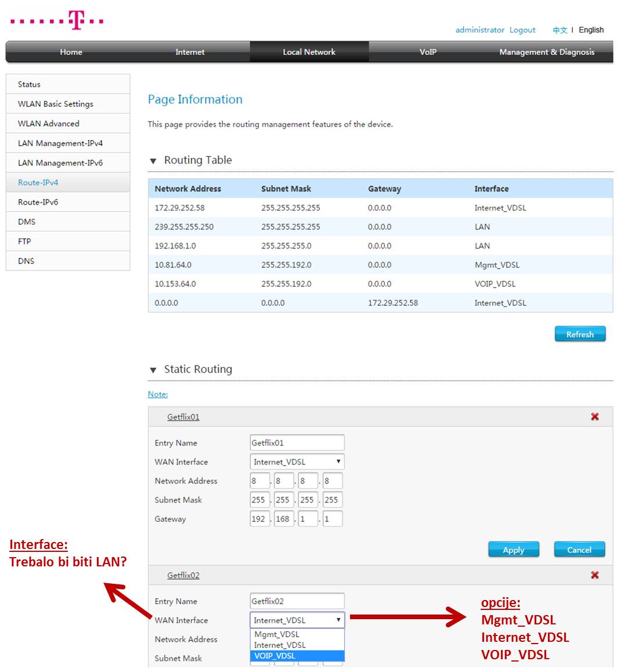Collapse the Static Routing section

[153, 370]
